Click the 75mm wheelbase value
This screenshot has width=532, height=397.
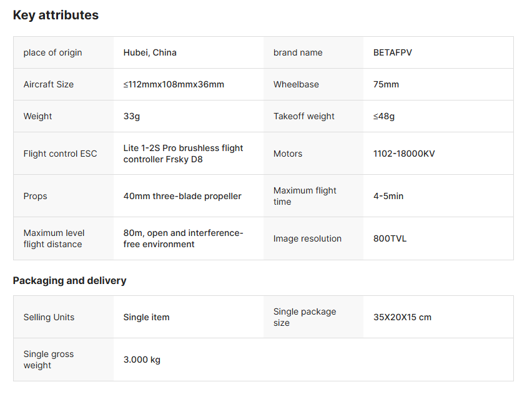(386, 85)
